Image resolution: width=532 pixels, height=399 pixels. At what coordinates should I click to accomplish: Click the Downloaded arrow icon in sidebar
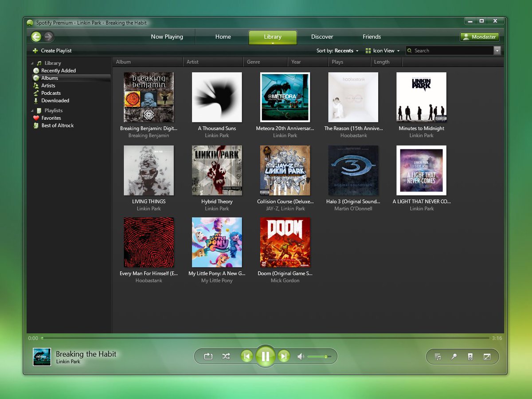coord(36,101)
